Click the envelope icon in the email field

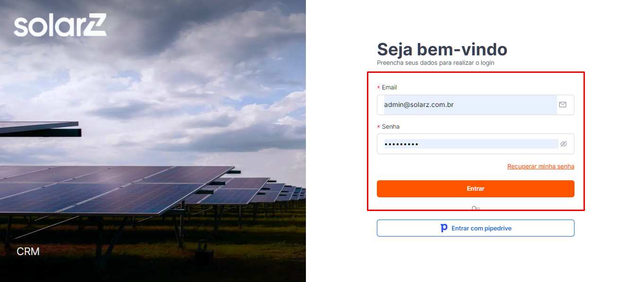pos(563,105)
